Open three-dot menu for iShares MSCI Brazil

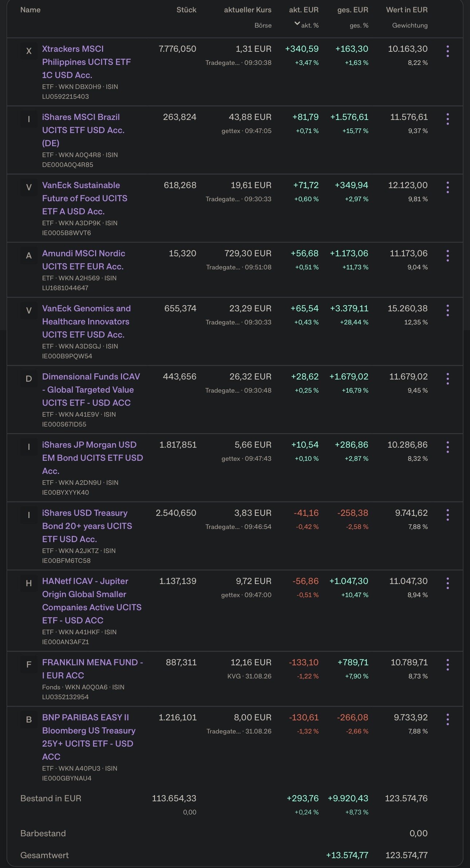pyautogui.click(x=447, y=119)
